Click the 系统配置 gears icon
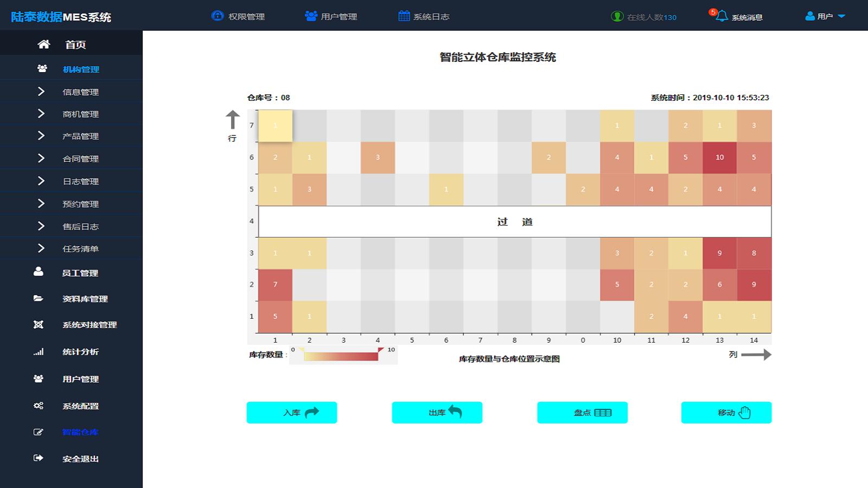Screen dimensions: 868x488 [x=39, y=406]
